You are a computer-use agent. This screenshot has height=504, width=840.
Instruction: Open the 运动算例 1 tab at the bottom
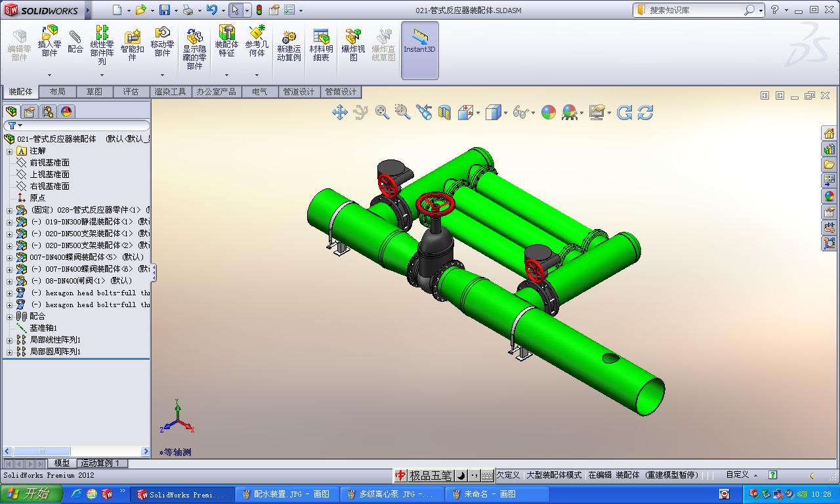tap(100, 463)
